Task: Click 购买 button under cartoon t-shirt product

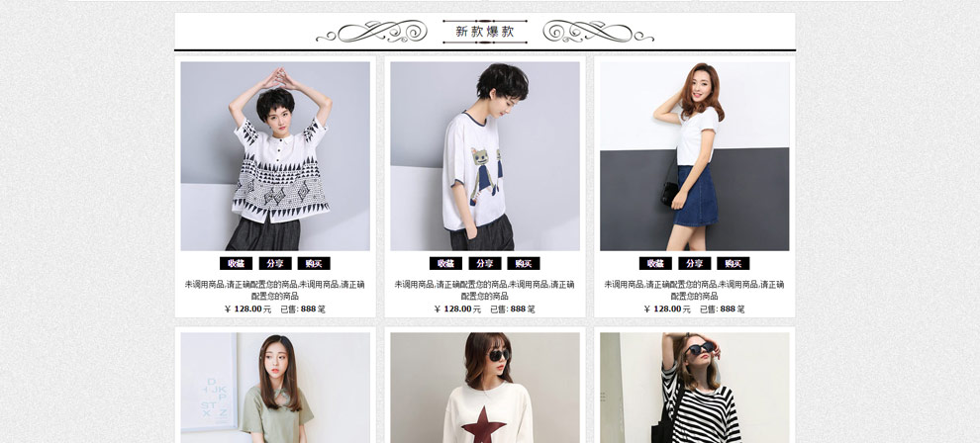Action: pos(523,263)
